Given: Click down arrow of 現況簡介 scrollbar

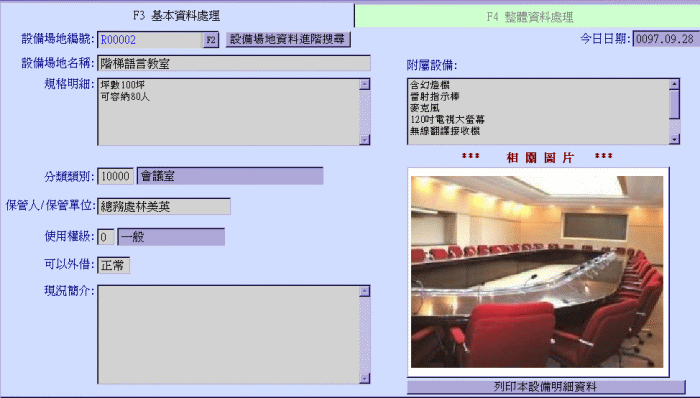Looking at the screenshot, I should pyautogui.click(x=365, y=378).
